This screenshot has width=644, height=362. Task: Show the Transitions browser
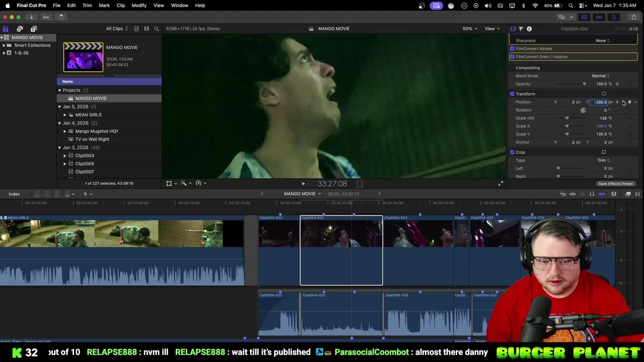point(637,194)
